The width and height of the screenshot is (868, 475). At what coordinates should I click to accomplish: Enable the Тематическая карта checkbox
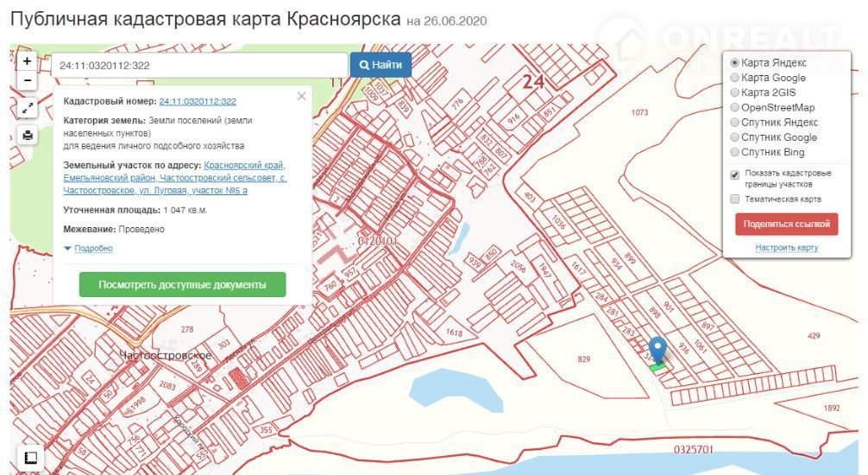click(735, 199)
